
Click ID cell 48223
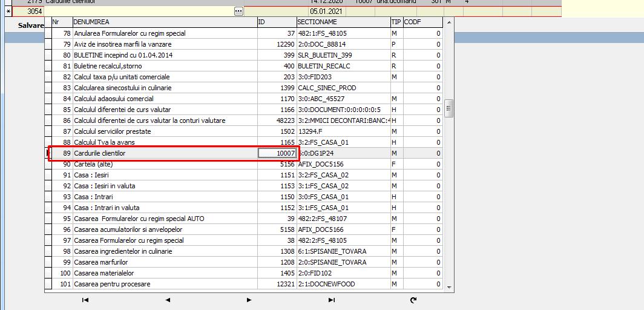tap(277, 120)
